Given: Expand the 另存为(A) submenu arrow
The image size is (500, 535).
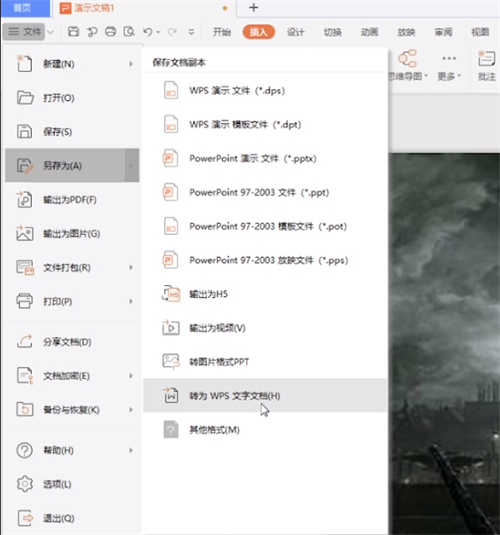Looking at the screenshot, I should (132, 165).
